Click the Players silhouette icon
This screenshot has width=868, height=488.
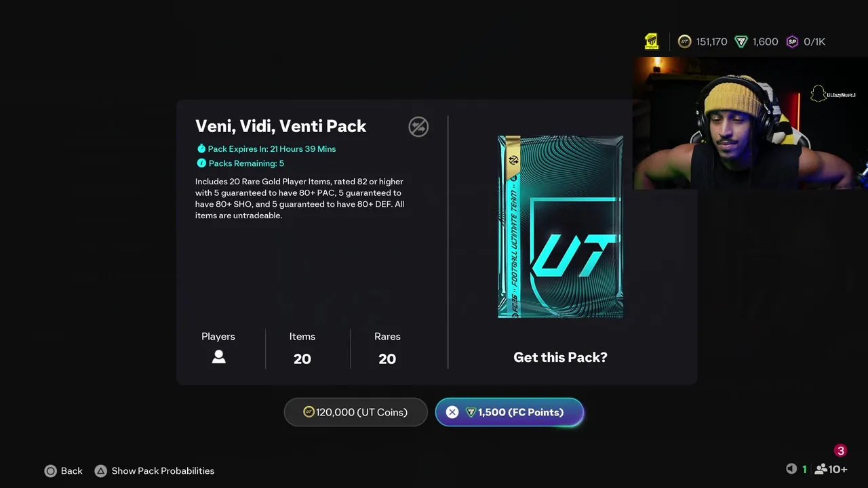tap(218, 357)
